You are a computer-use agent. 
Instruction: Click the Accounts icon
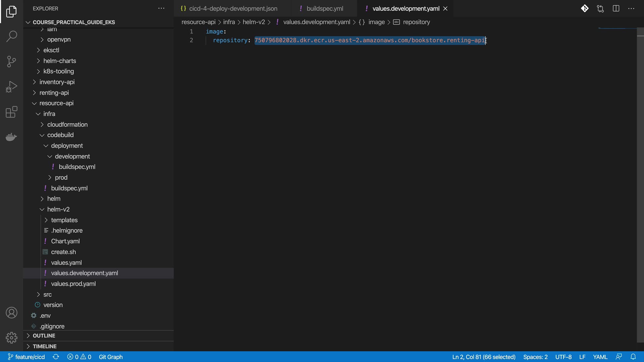(x=11, y=313)
